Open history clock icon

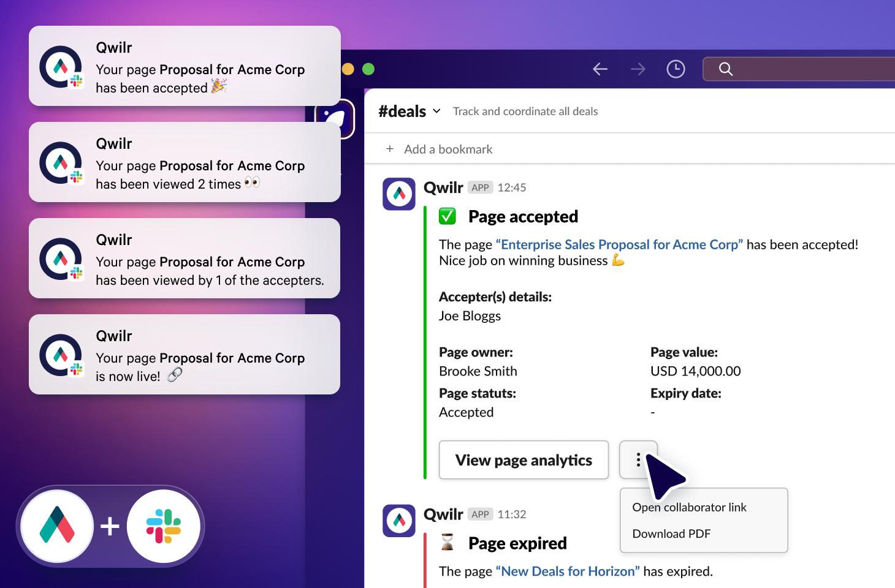pyautogui.click(x=676, y=69)
